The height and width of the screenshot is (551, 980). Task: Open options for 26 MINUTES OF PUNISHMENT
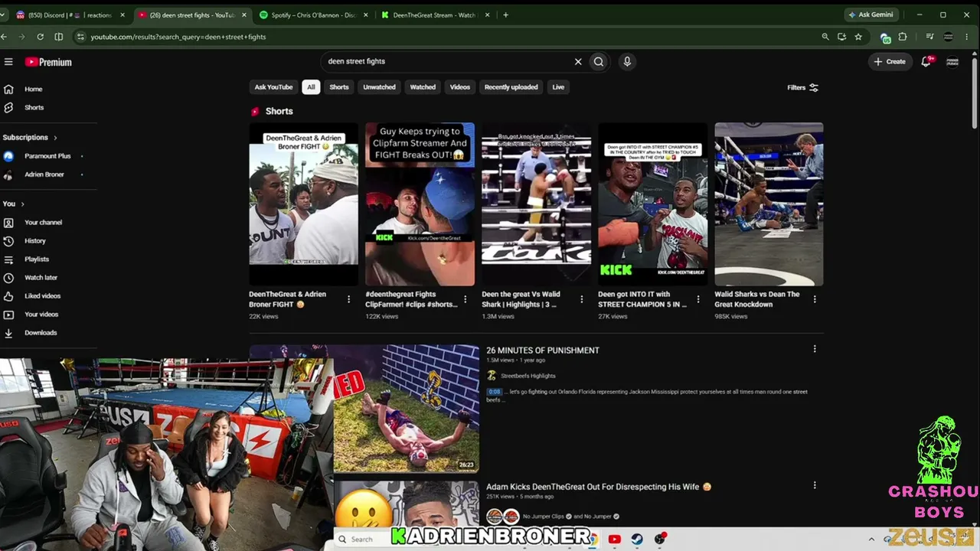coord(815,349)
